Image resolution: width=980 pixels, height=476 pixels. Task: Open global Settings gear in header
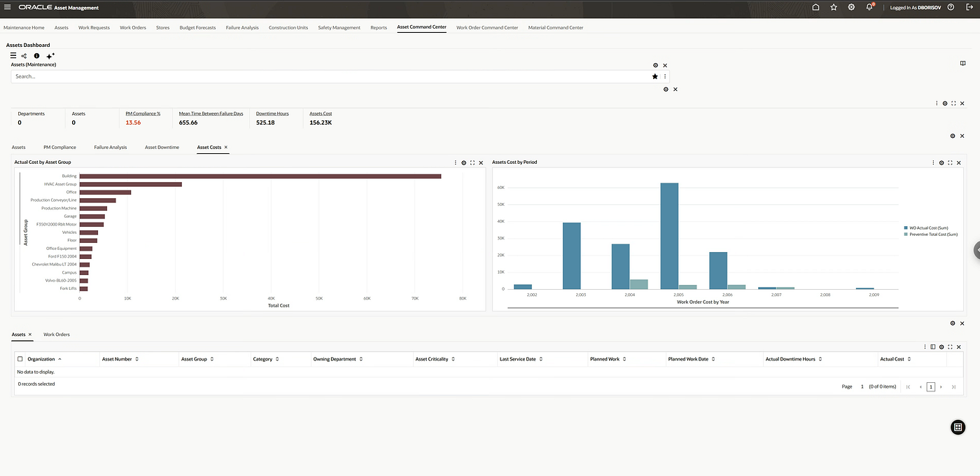(851, 7)
